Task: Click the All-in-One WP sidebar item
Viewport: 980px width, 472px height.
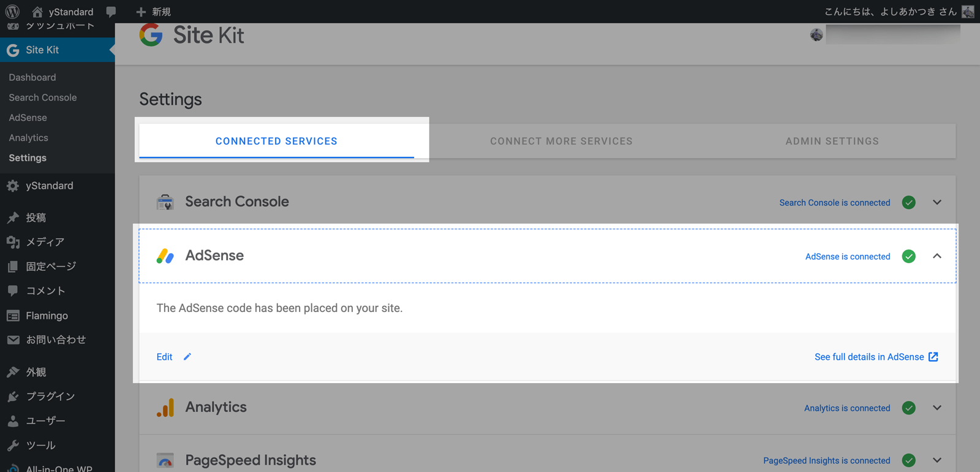Action: [59, 468]
